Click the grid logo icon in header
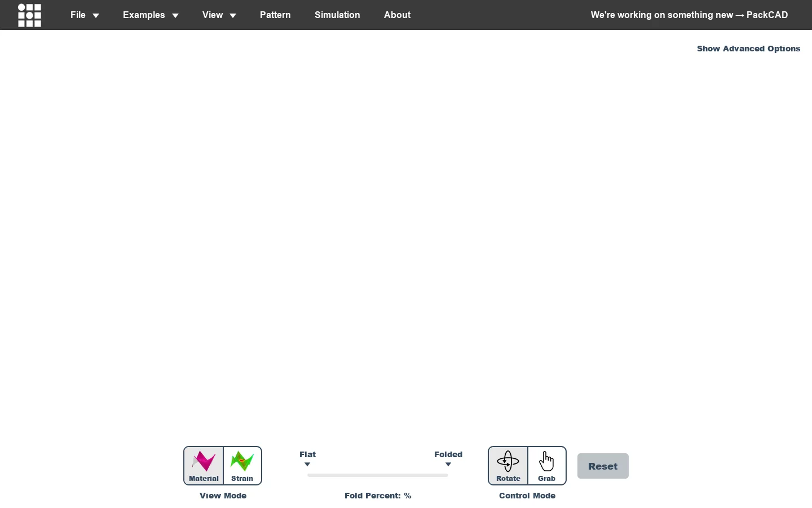The image size is (812, 508). point(30,15)
